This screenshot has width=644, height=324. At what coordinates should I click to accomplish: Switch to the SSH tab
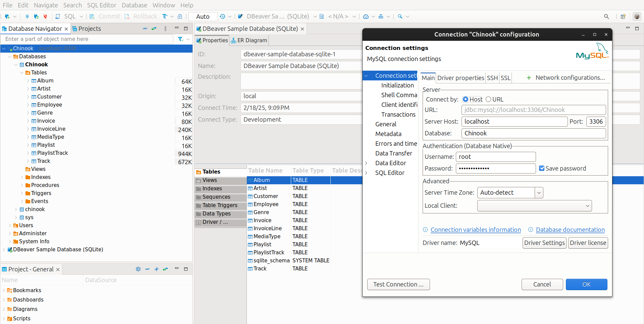pos(492,78)
